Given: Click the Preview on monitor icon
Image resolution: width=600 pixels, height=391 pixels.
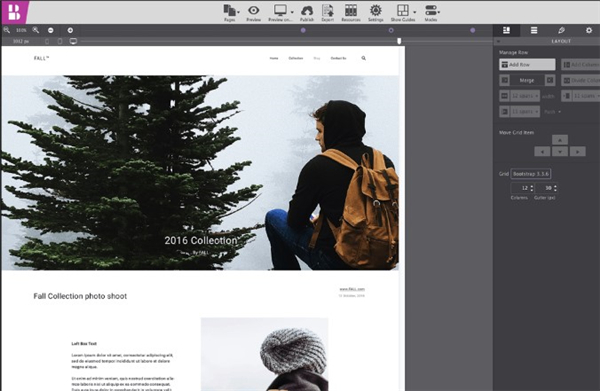Looking at the screenshot, I should point(280,11).
